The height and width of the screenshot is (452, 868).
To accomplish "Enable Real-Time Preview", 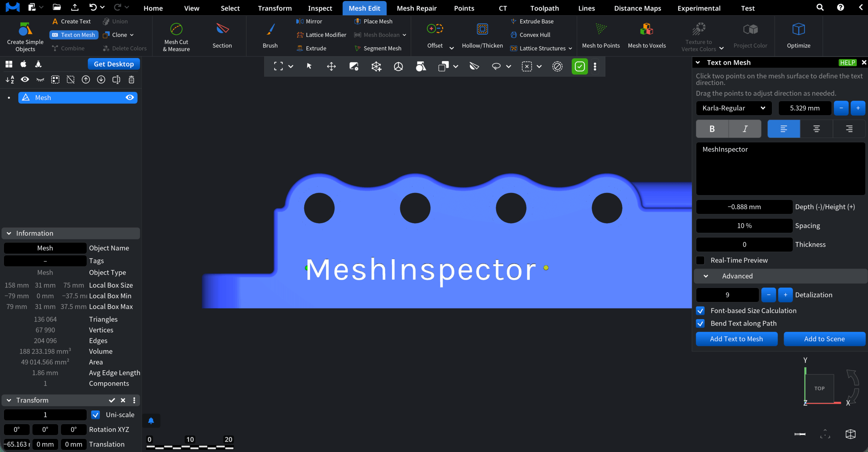I will (x=701, y=260).
